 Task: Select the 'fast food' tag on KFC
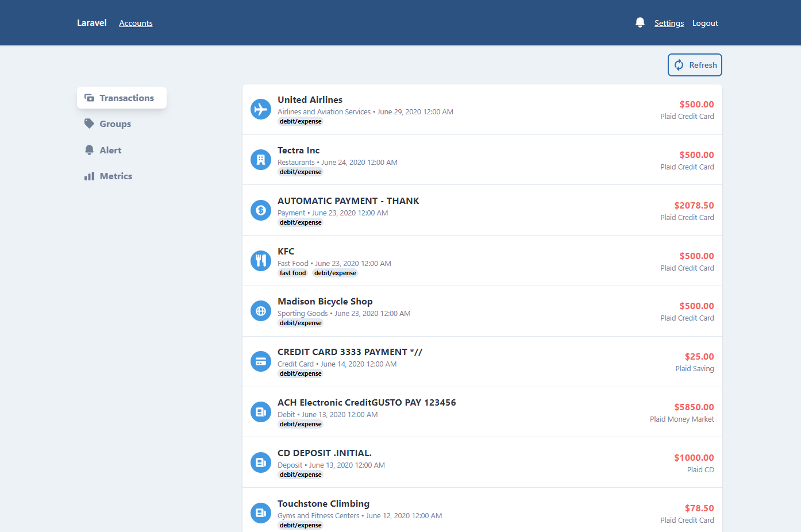pos(292,273)
